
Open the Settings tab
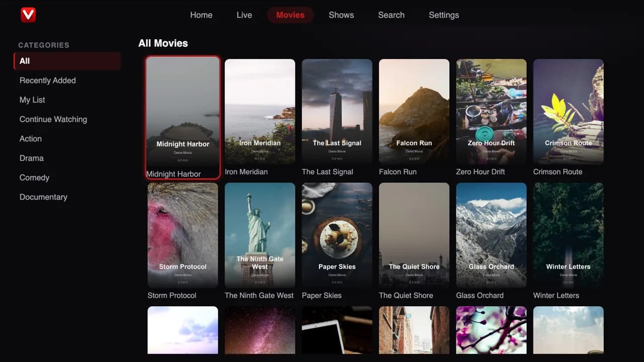point(444,15)
